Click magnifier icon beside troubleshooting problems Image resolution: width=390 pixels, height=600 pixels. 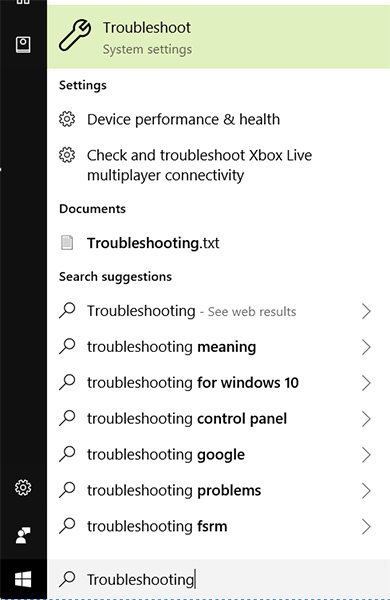coord(67,490)
